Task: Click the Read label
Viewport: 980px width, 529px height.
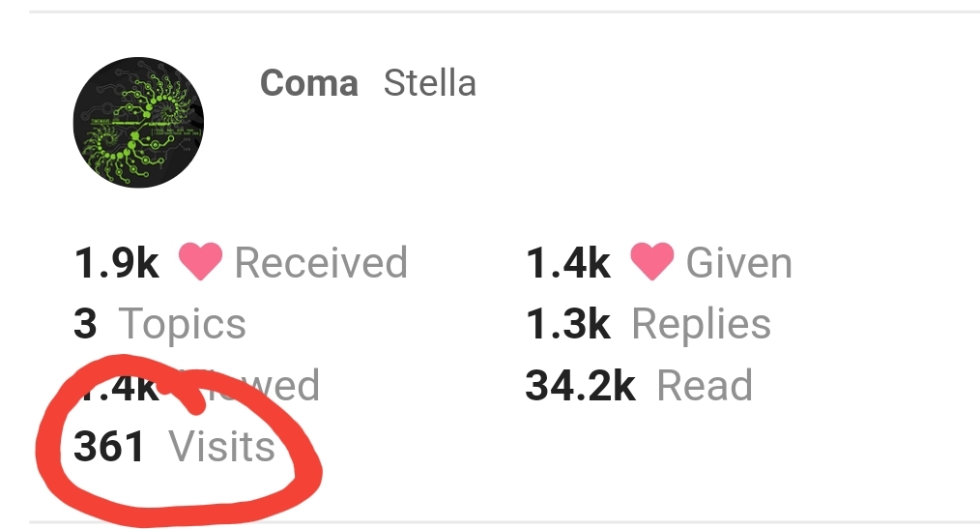Action: click(x=704, y=386)
